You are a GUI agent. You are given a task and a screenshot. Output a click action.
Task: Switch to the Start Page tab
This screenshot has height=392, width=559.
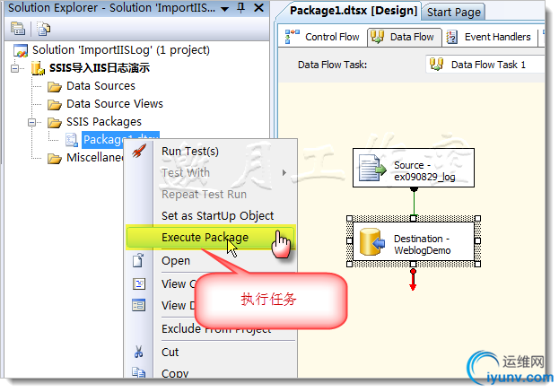(x=454, y=12)
